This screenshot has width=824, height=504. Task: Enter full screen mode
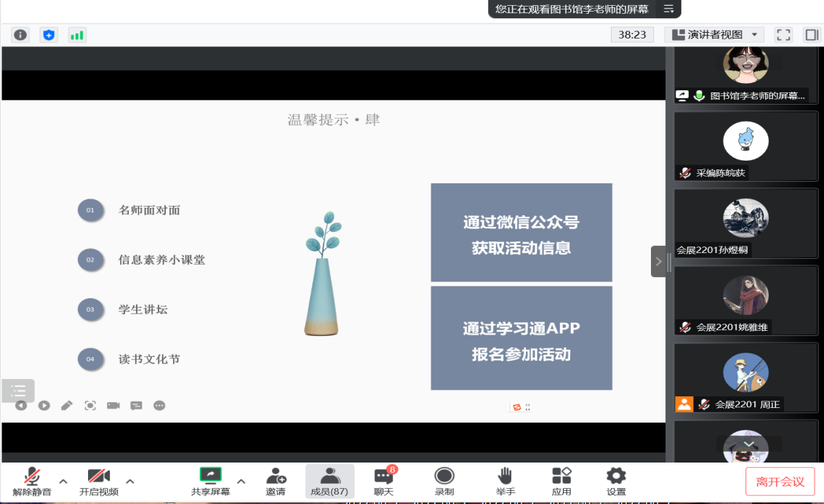tap(783, 35)
